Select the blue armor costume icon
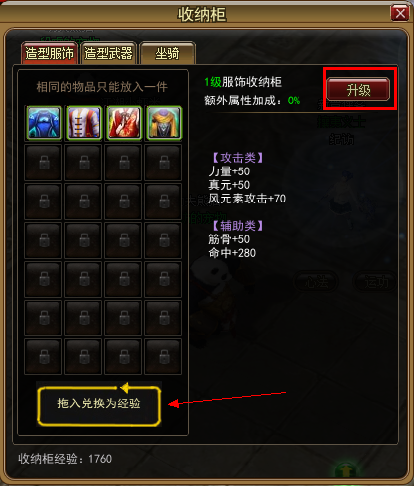 (x=44, y=123)
